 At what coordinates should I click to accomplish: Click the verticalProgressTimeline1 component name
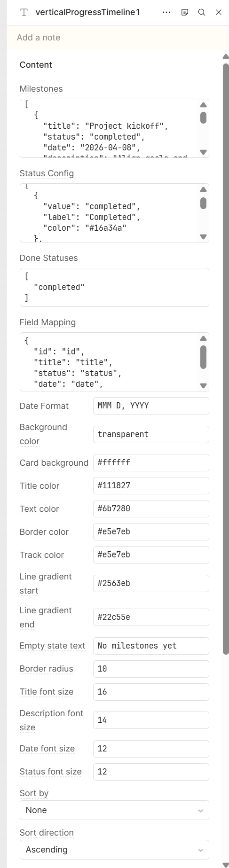tap(88, 13)
